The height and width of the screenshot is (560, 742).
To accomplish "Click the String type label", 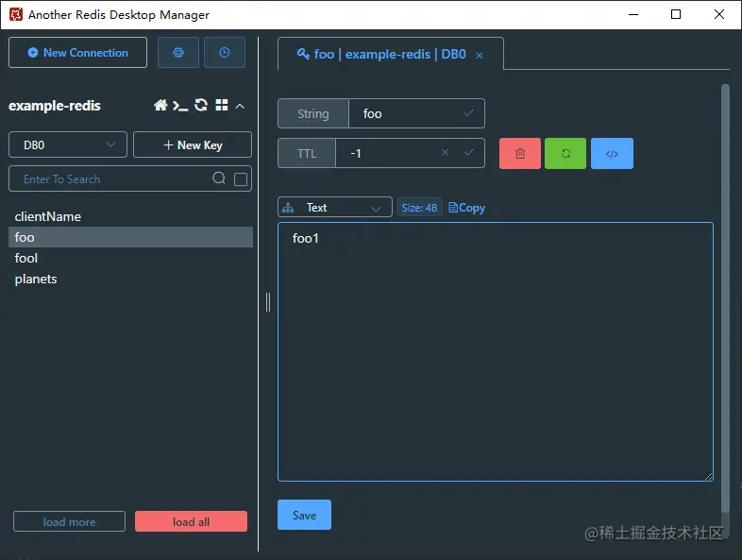I will click(x=313, y=113).
